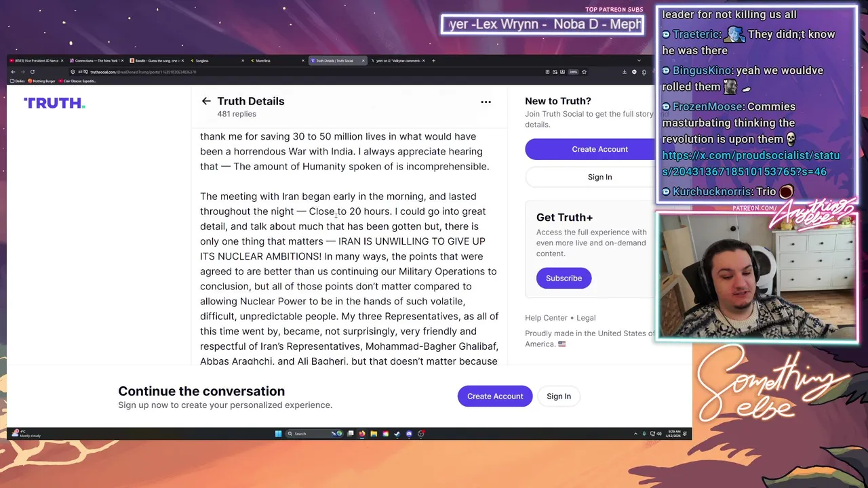The width and height of the screenshot is (868, 488).
Task: Open File Explorer from the taskbar
Action: pos(374,434)
